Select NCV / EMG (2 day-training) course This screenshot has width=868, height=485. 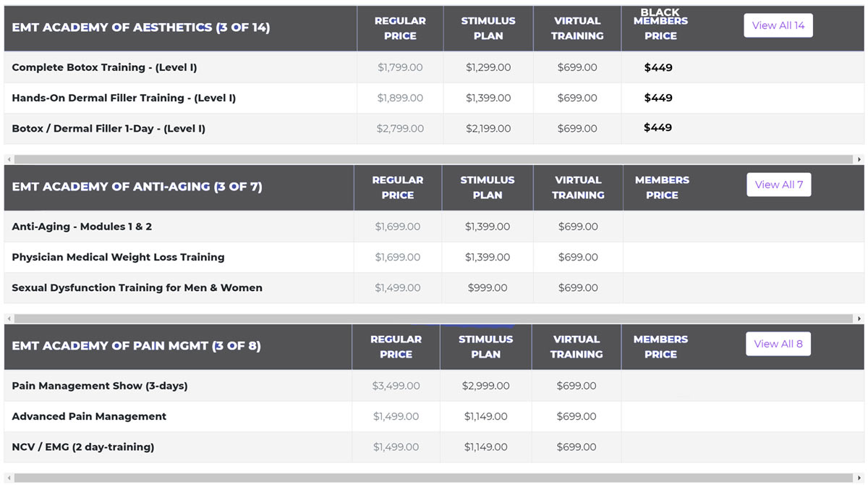tap(83, 447)
